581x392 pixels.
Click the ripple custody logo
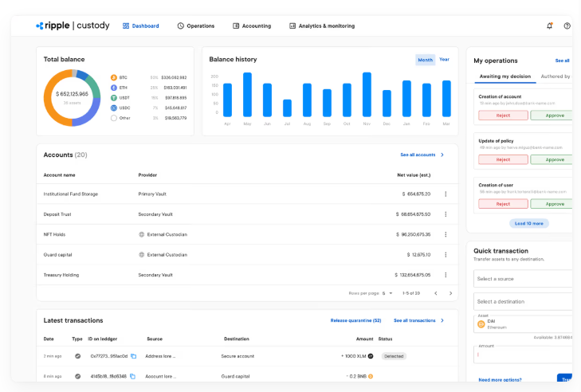[x=73, y=25]
